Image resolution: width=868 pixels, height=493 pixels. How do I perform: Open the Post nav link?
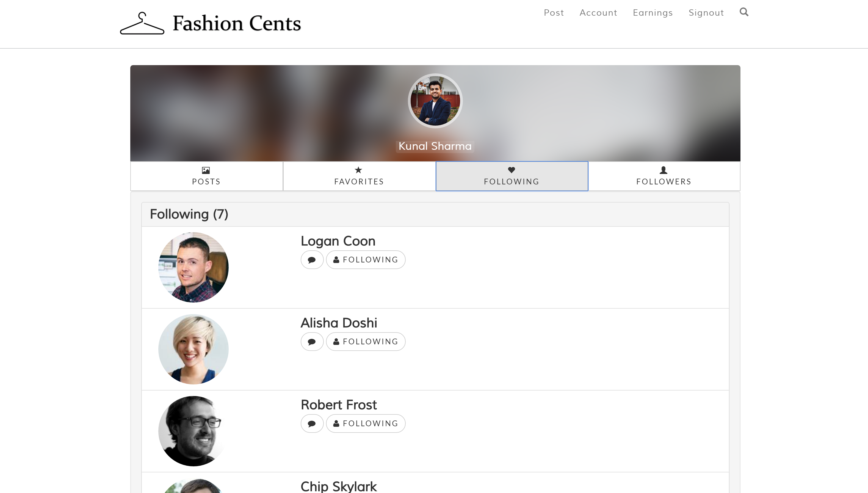click(x=554, y=13)
